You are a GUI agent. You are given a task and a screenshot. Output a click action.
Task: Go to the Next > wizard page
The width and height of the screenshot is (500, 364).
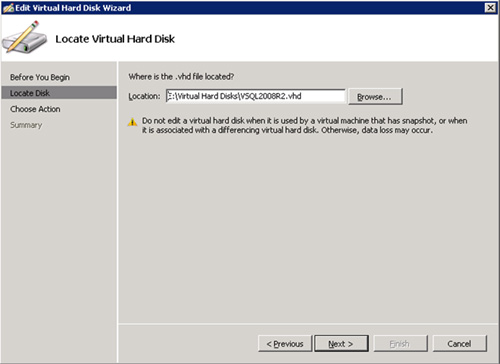(341, 344)
